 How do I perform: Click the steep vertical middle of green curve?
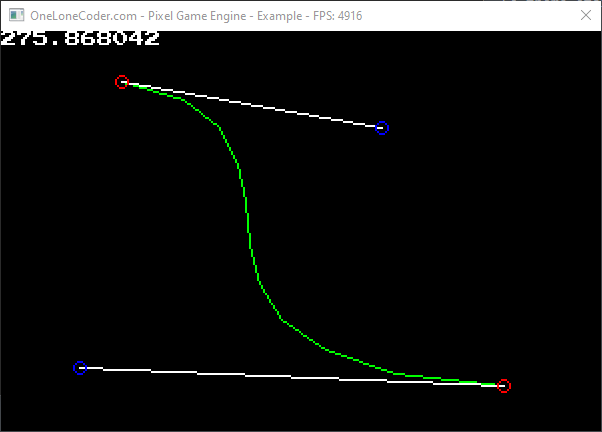[x=248, y=225]
